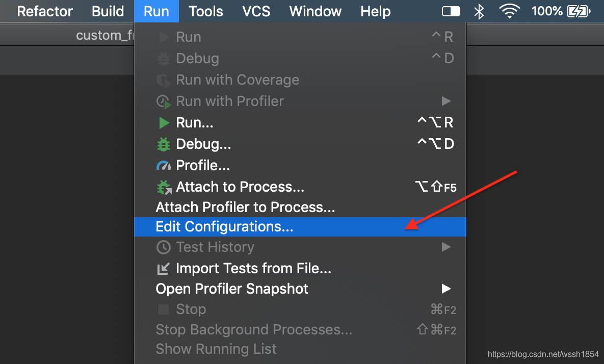Click the custom_f tab in title area
Viewport: 604px width, 364px height.
104,36
